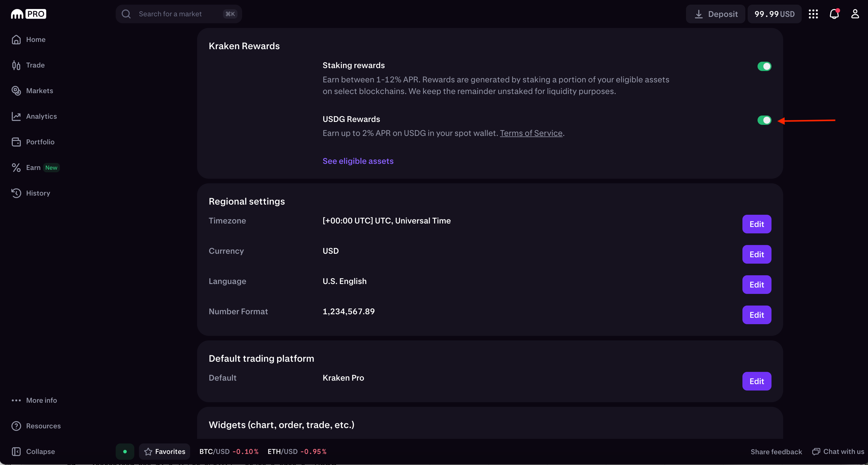Image resolution: width=868 pixels, height=465 pixels.
Task: Toggle USDG Rewards switch
Action: coord(764,120)
